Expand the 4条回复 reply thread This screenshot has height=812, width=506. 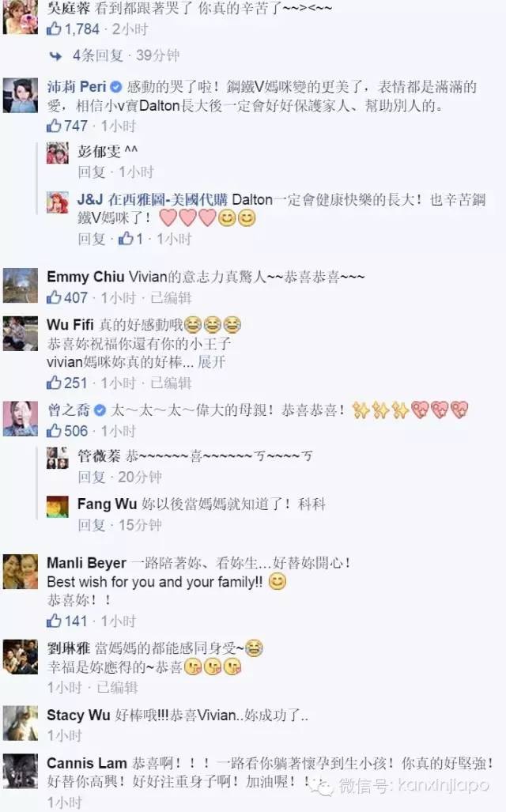[97, 55]
